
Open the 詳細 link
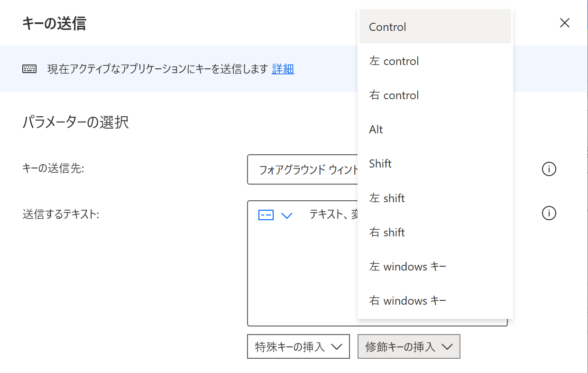pyautogui.click(x=283, y=69)
